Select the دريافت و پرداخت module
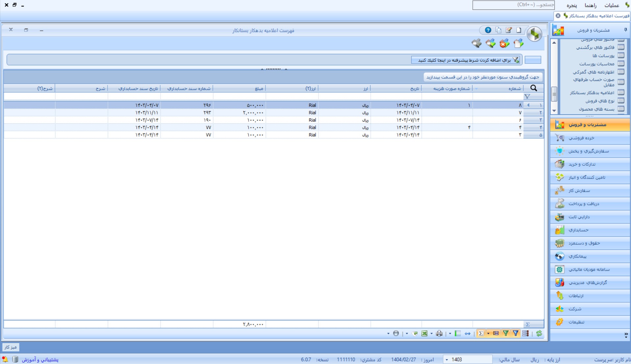Viewport: 631px width, 364px height. 590,204
